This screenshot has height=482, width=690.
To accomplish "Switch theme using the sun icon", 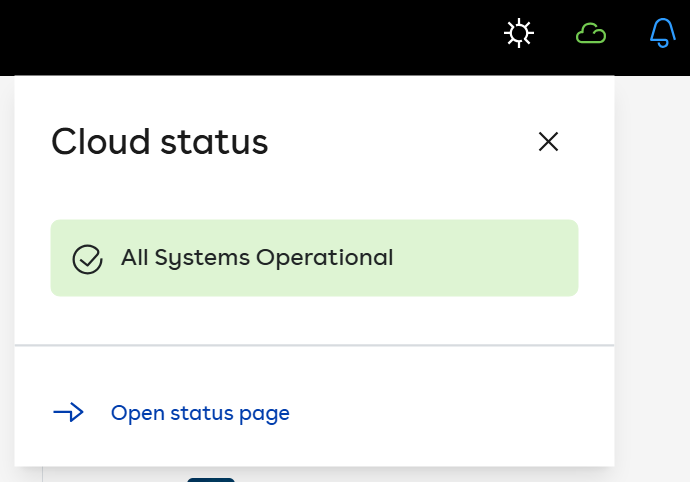I will pos(518,34).
